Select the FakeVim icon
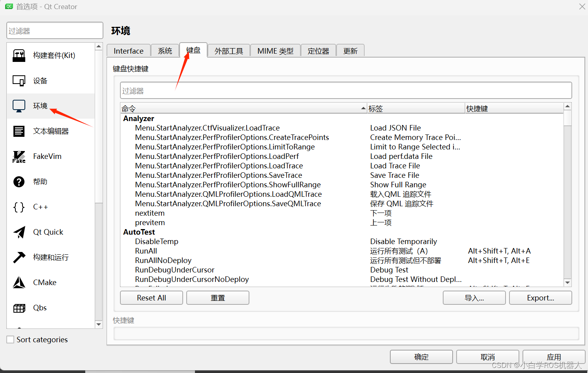 click(19, 157)
